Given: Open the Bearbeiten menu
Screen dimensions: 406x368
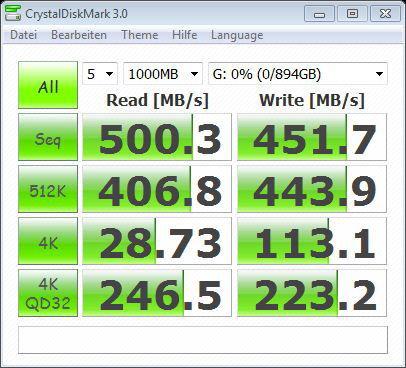Looking at the screenshot, I should point(79,35).
